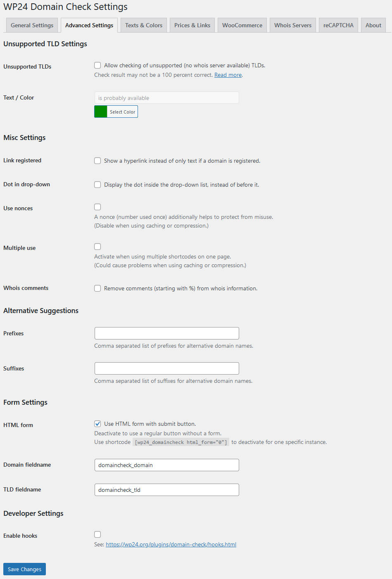Image resolution: width=392 pixels, height=579 pixels.
Task: Open the Select Color button
Action: coord(122,112)
